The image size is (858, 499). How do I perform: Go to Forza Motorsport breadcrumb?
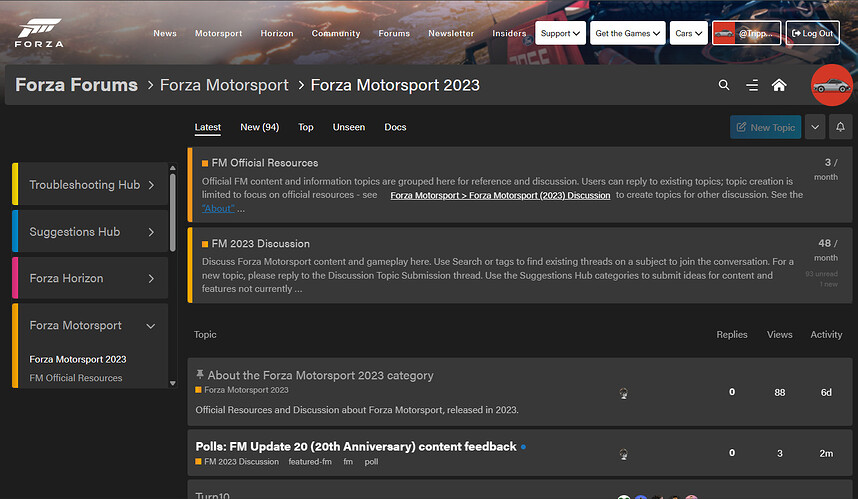point(224,85)
